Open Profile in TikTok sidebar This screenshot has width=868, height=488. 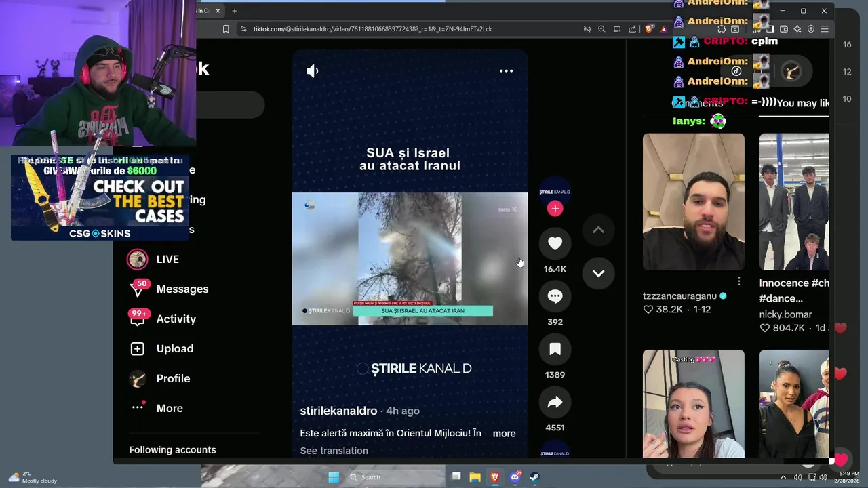coord(173,378)
